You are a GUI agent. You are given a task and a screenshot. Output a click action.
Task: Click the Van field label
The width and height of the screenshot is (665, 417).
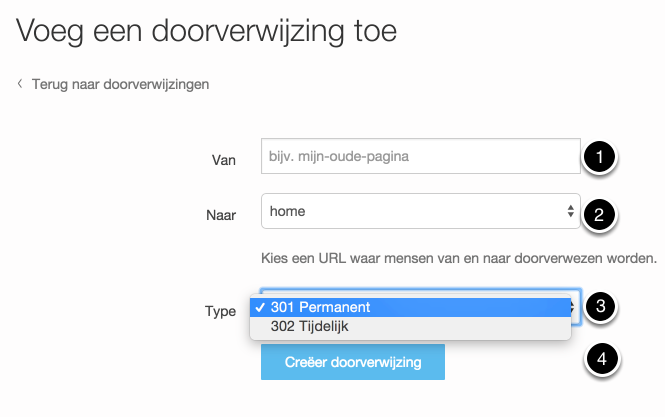click(223, 158)
